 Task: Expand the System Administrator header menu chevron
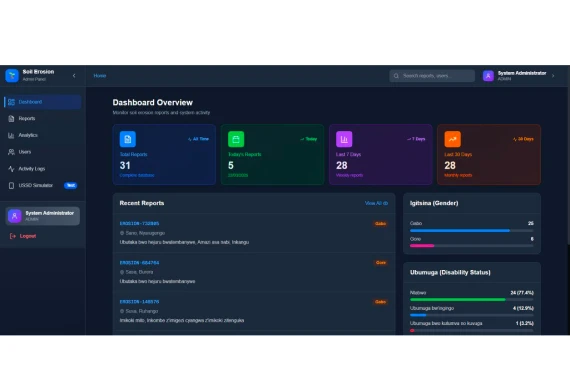pos(553,76)
